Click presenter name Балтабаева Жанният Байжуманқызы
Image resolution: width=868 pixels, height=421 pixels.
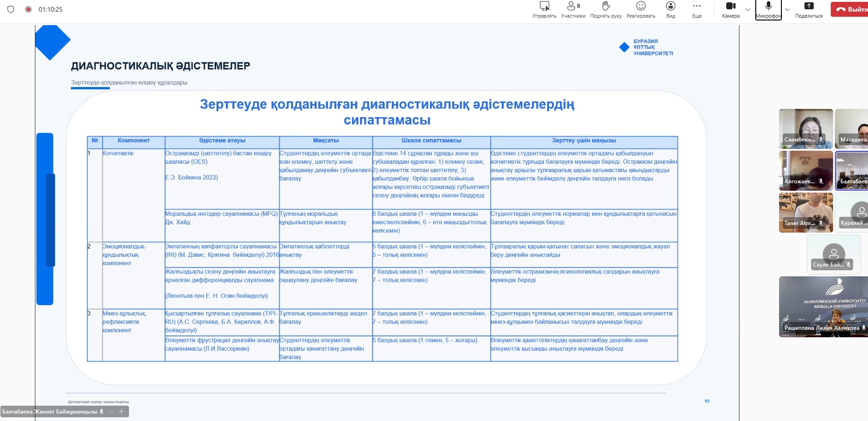pyautogui.click(x=50, y=412)
